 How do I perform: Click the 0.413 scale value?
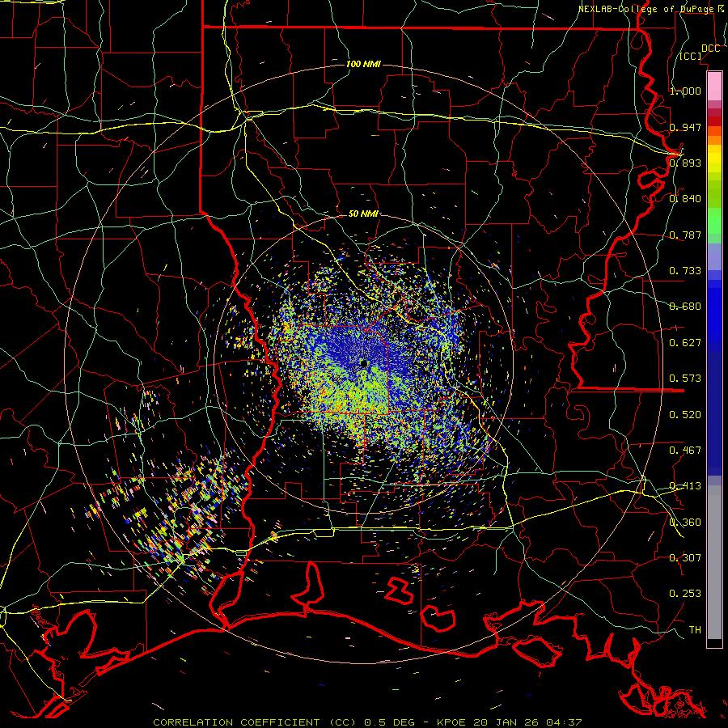click(686, 486)
